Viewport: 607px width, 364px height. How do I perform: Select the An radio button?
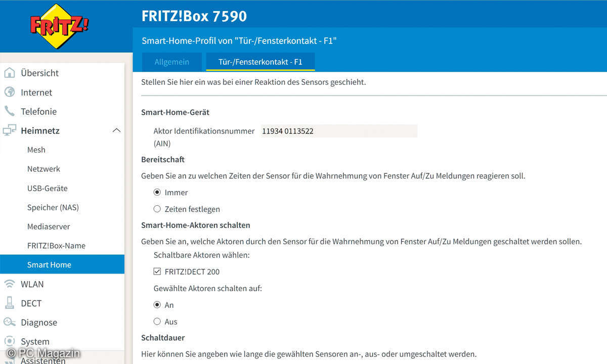(157, 305)
